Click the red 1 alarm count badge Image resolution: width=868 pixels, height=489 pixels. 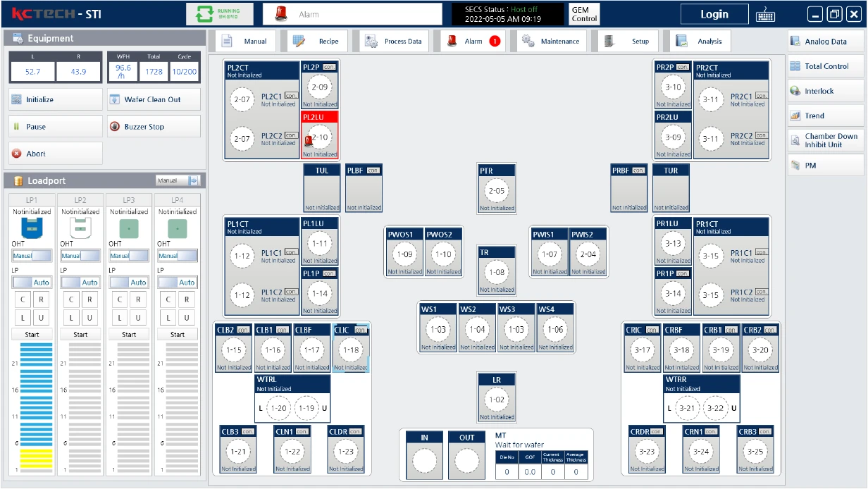495,41
